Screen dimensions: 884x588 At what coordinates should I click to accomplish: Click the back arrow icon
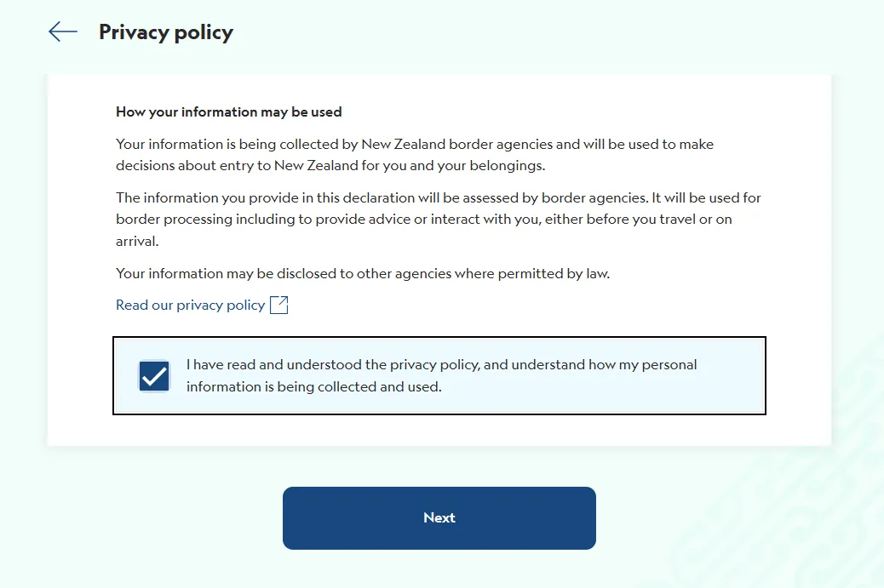pyautogui.click(x=63, y=32)
